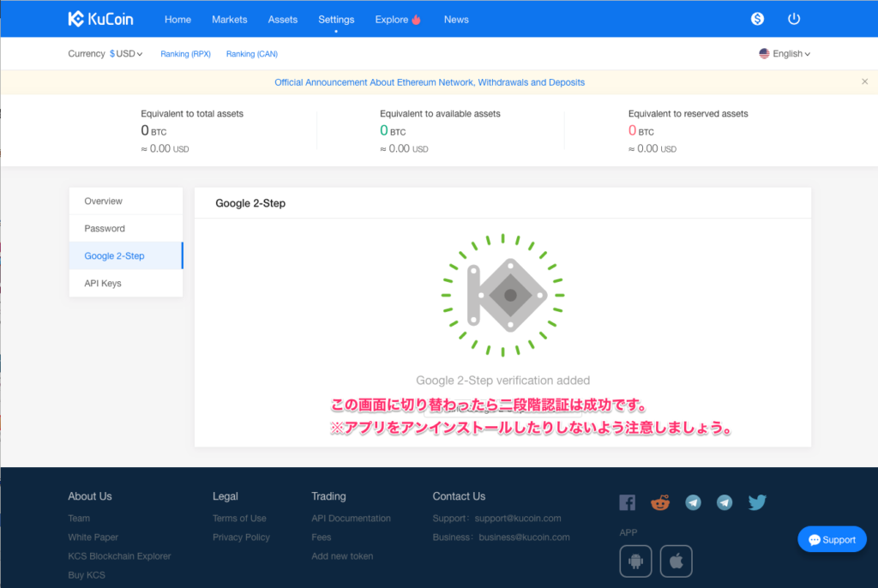878x588 pixels.
Task: Open Privacy Policy footer link
Action: [241, 537]
